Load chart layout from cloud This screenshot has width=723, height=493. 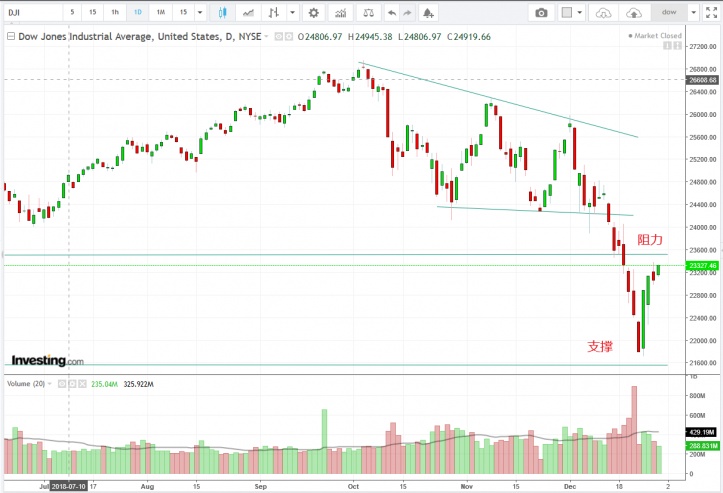coord(603,12)
